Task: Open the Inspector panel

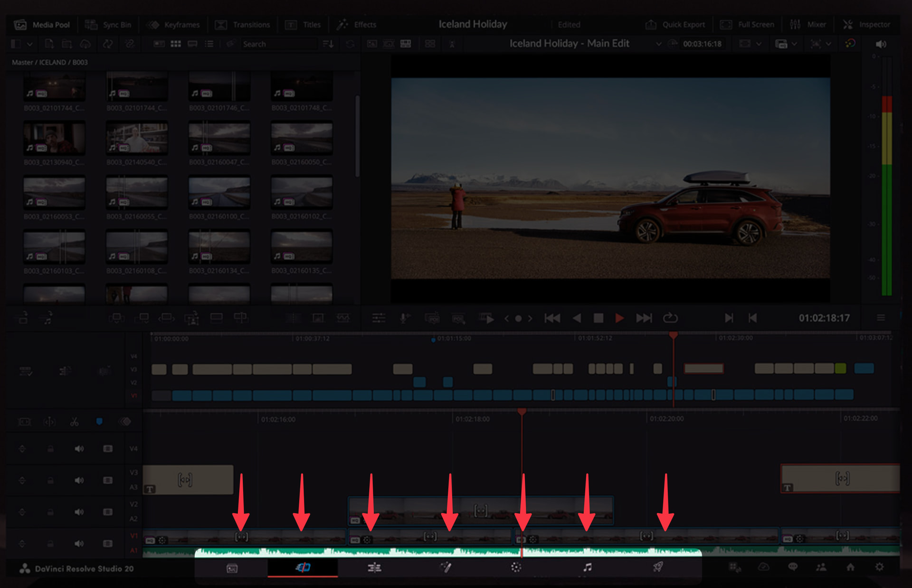Action: tap(867, 25)
